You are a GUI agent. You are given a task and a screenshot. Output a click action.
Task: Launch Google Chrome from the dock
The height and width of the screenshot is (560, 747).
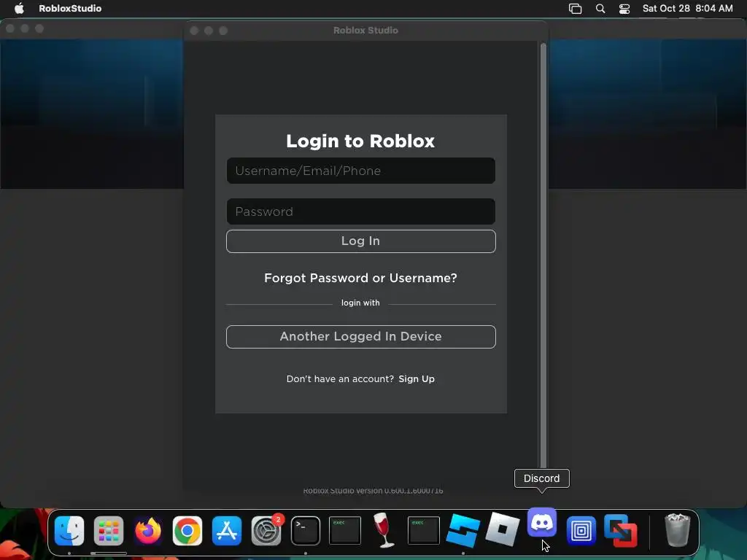click(187, 531)
